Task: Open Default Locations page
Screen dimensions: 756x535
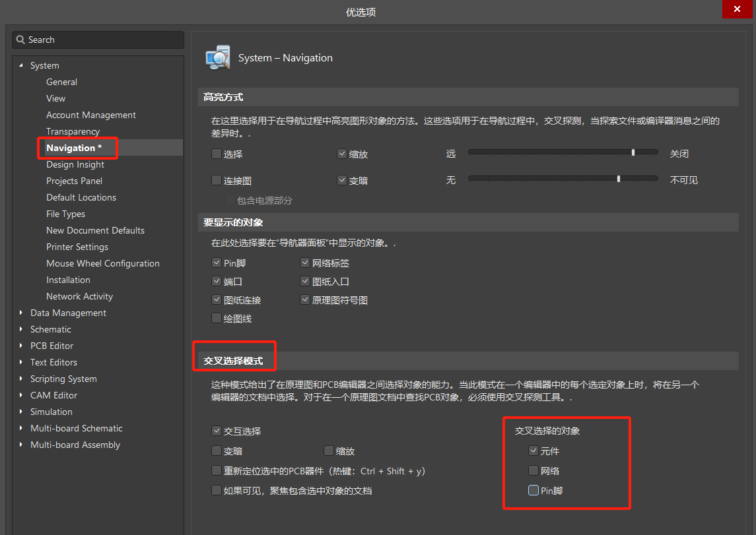Action: [x=81, y=197]
